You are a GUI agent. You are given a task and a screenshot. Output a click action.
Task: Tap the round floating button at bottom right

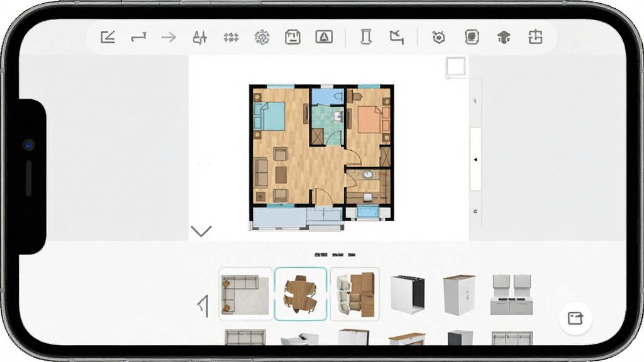(575, 318)
